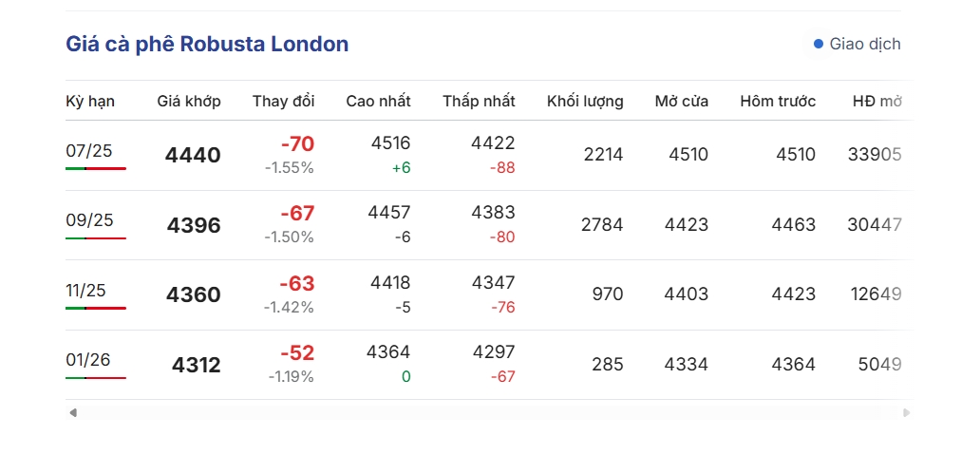This screenshot has height=455, width=980.
Task: Click the 4440 matched price value
Action: (x=193, y=155)
